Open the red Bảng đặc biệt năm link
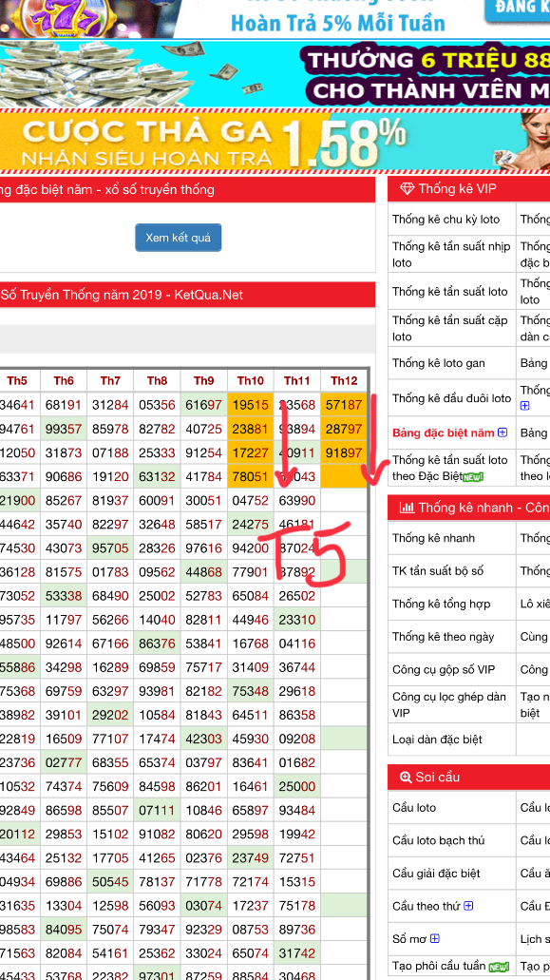 444,432
